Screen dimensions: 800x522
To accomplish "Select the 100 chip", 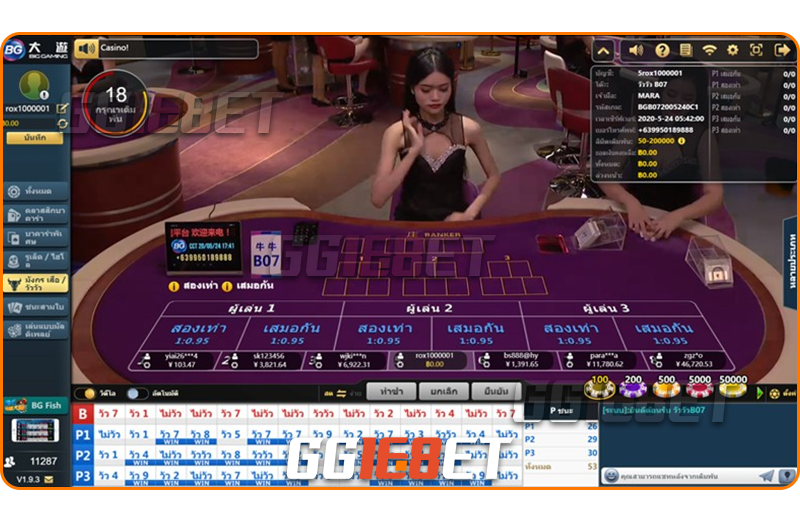I will 599,387.
